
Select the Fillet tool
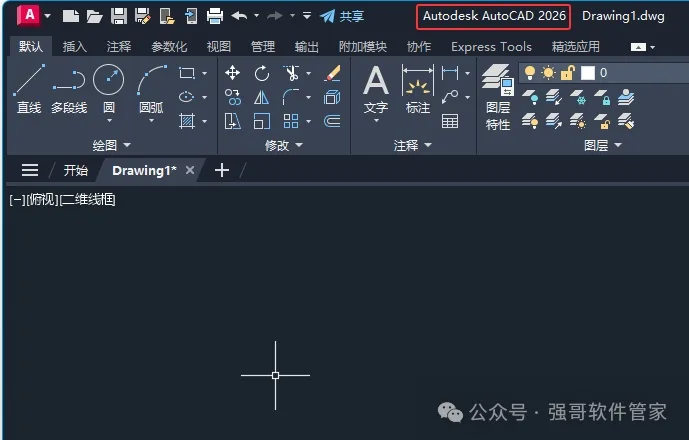(x=291, y=97)
